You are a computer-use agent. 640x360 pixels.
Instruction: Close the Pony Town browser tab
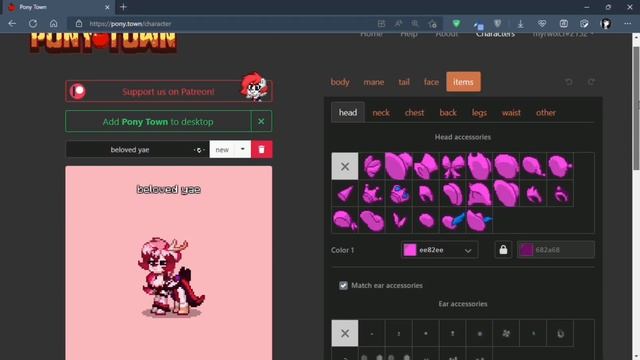107,7
